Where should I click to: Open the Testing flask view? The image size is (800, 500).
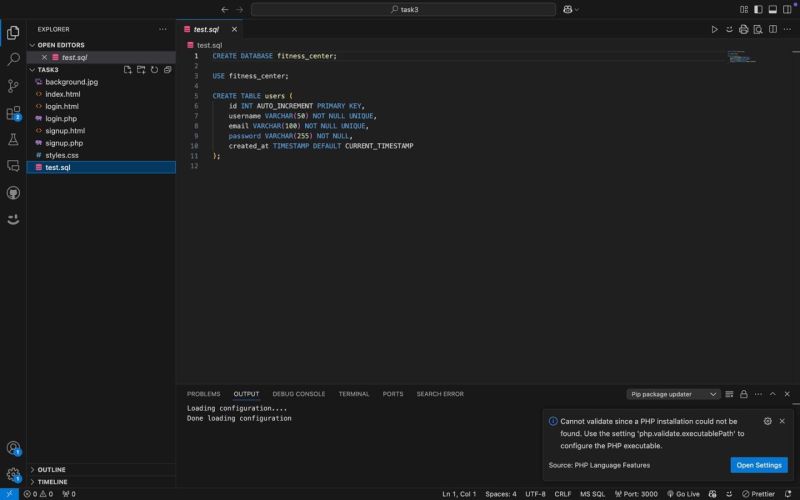click(x=13, y=140)
